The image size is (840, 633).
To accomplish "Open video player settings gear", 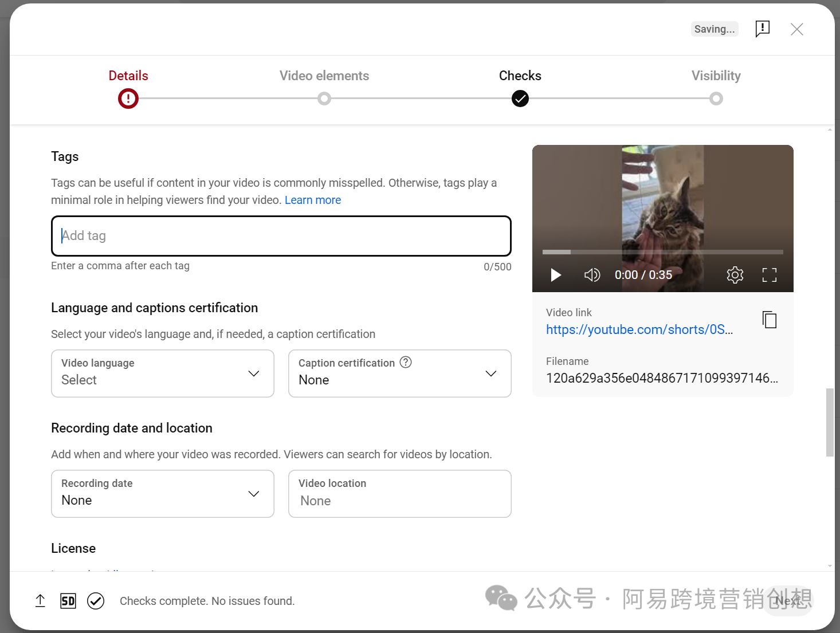I will click(735, 275).
